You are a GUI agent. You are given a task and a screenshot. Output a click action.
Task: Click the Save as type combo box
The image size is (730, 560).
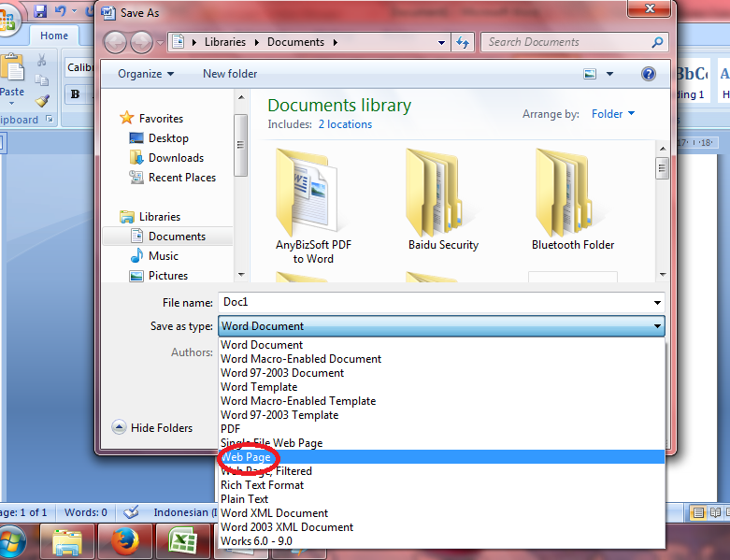point(441,326)
